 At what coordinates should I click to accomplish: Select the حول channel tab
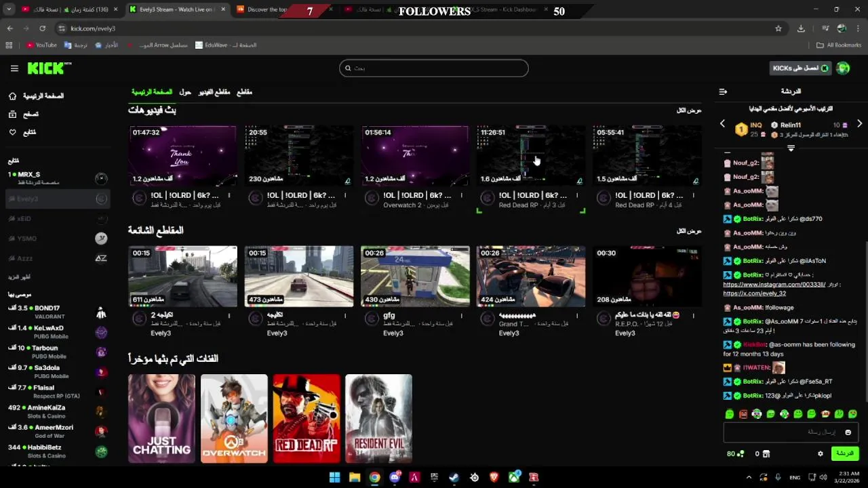(x=185, y=92)
